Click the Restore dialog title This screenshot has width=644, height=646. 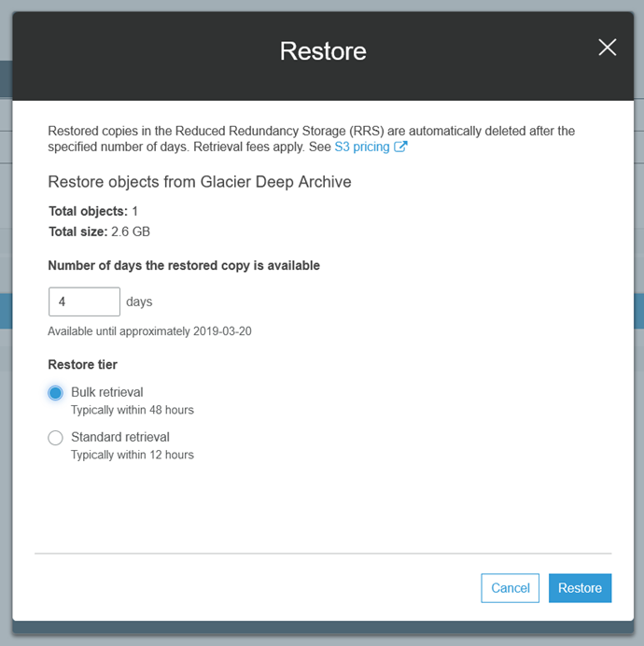(323, 50)
